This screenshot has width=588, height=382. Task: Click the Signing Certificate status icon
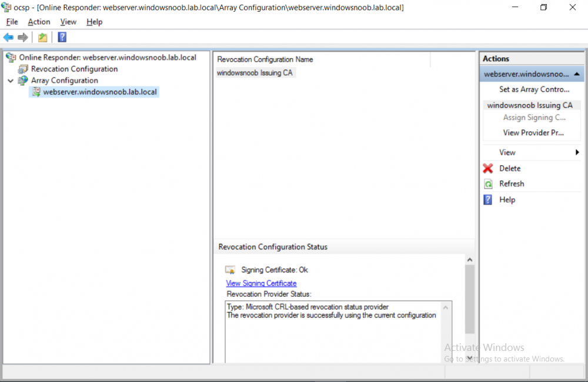(230, 270)
